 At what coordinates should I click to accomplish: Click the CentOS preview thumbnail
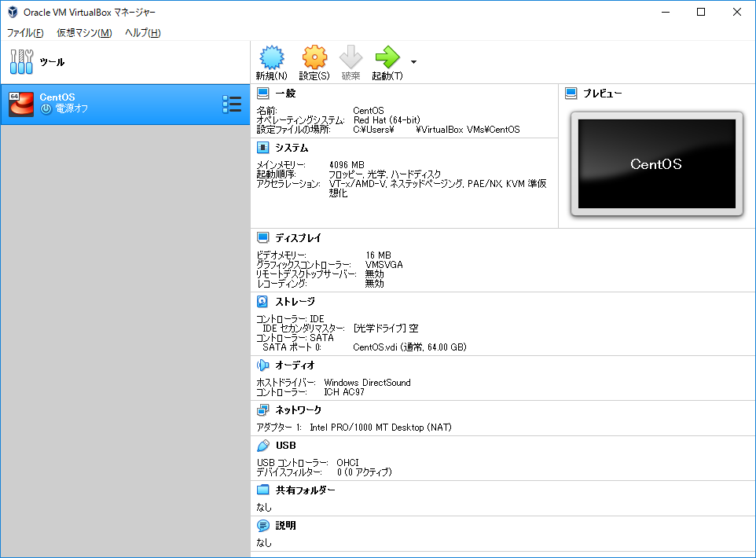click(x=658, y=163)
